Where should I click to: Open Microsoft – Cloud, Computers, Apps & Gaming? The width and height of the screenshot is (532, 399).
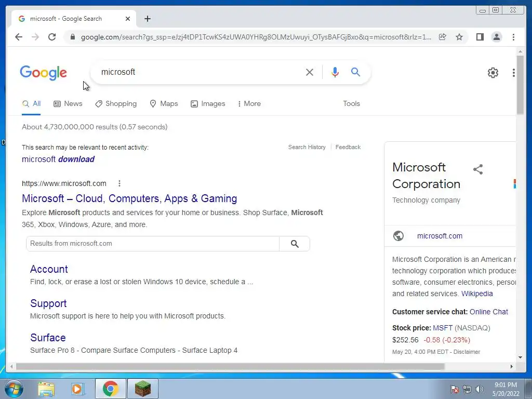(129, 198)
